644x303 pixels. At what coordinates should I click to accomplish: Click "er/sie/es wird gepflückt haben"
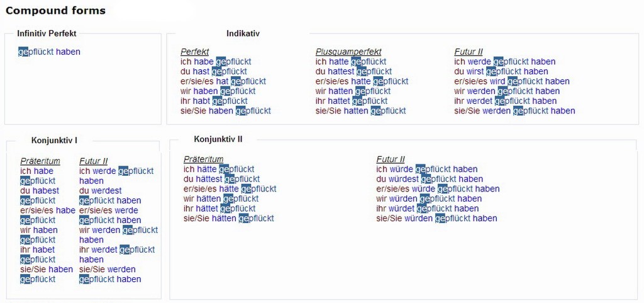[512, 81]
